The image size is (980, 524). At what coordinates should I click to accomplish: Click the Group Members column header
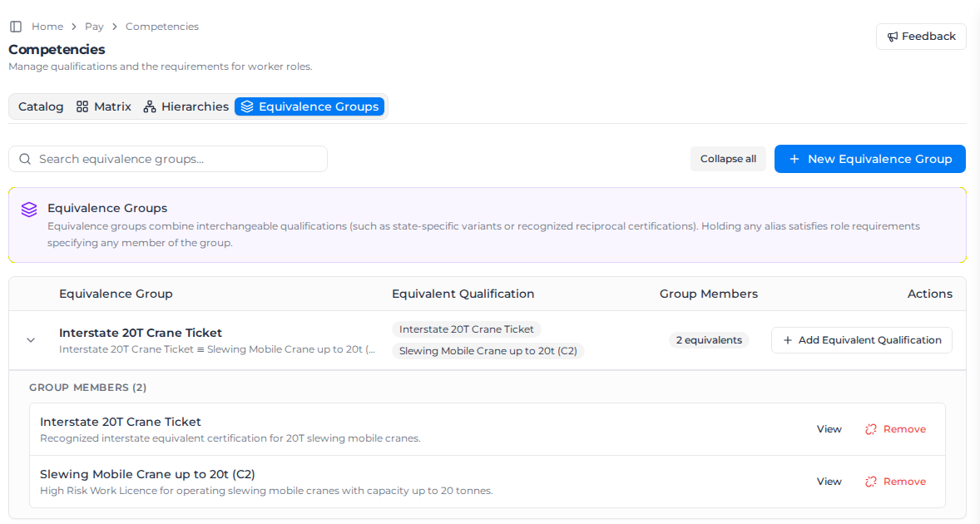point(709,294)
